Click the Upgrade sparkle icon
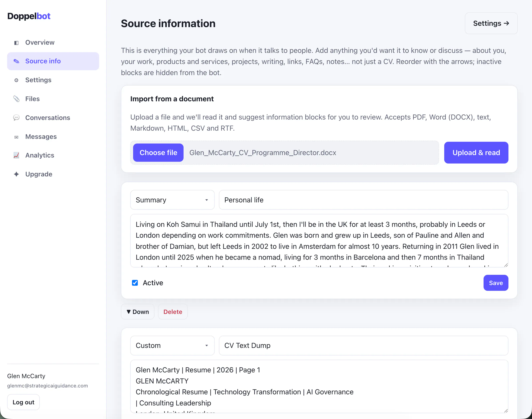Image resolution: width=532 pixels, height=419 pixels. tap(16, 174)
